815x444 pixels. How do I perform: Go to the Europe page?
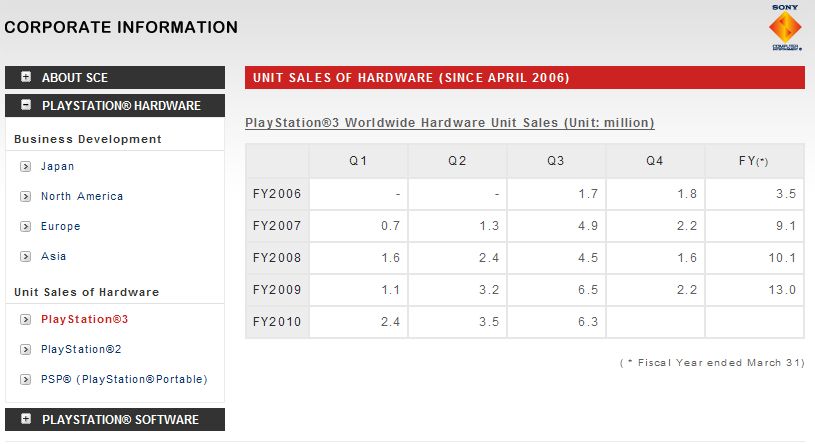coord(60,227)
